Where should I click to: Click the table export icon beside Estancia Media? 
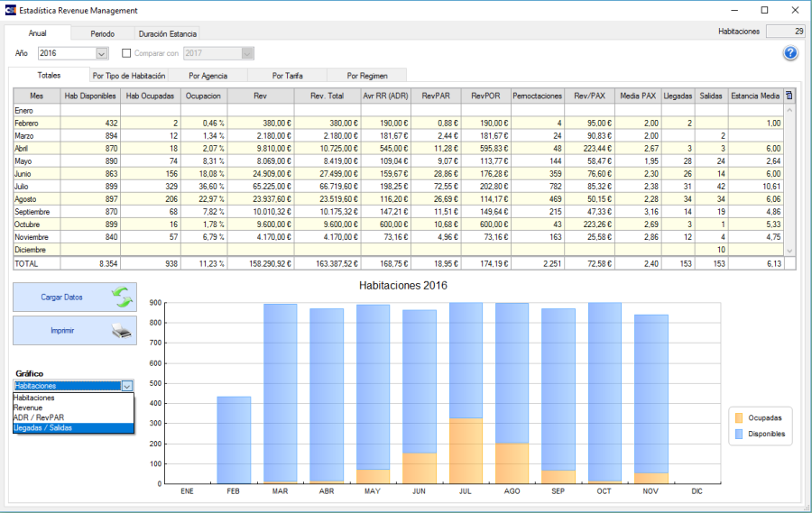[x=789, y=96]
